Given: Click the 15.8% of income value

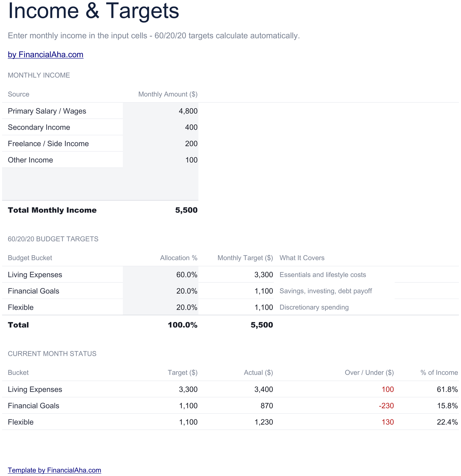Looking at the screenshot, I should pos(447,405).
